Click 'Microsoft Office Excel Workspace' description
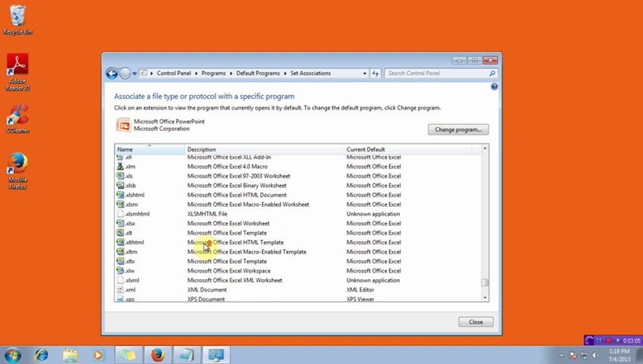The image size is (643, 364). (228, 270)
